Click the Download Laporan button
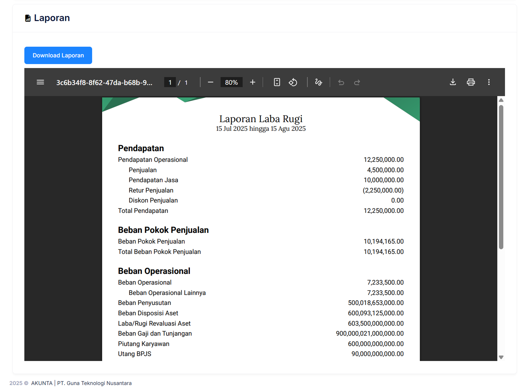532x392 pixels. click(x=58, y=55)
